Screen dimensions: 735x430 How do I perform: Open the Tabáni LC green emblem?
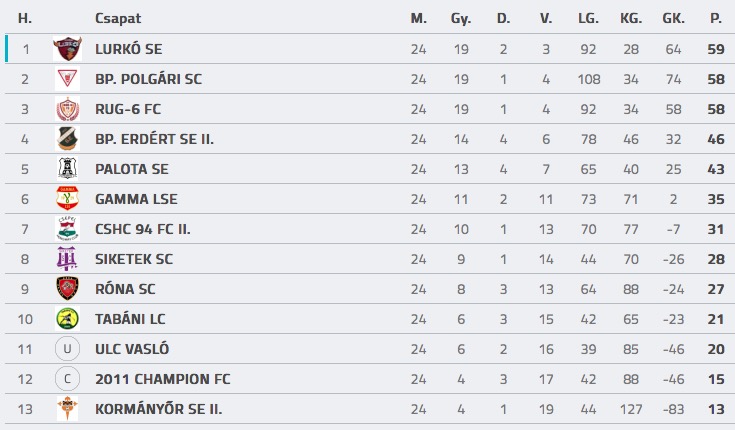67,319
